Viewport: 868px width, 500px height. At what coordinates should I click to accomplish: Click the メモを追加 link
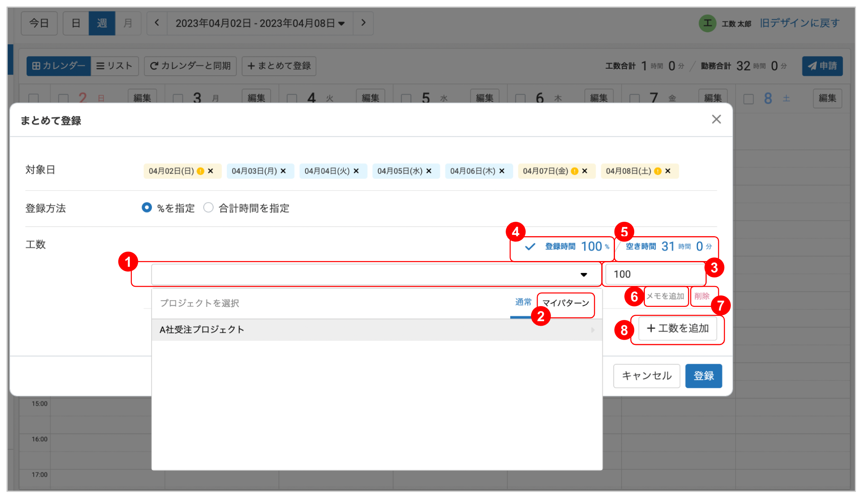point(665,296)
